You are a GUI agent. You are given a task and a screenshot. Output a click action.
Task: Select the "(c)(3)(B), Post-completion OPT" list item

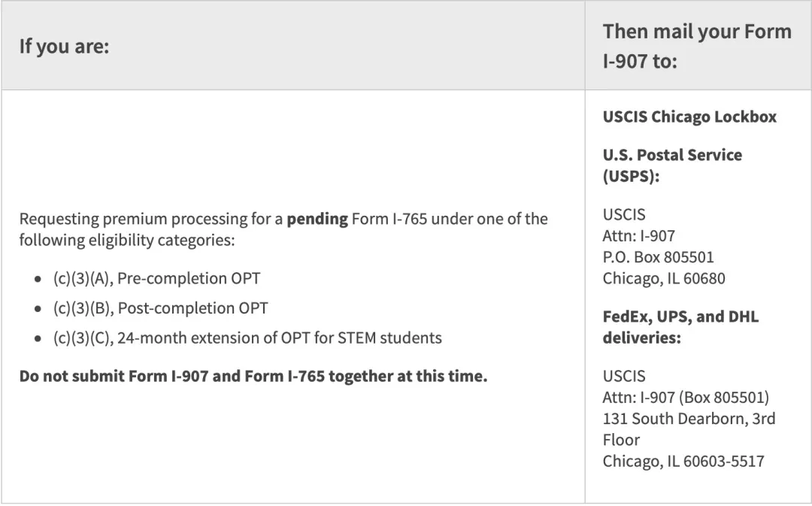[160, 308]
